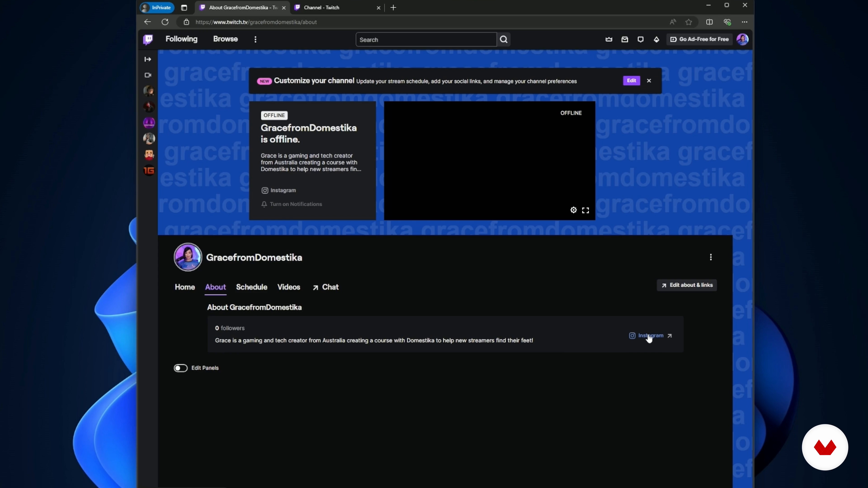The image size is (868, 488).
Task: Open the 1G channel avatar in sidebar
Action: coord(149,171)
